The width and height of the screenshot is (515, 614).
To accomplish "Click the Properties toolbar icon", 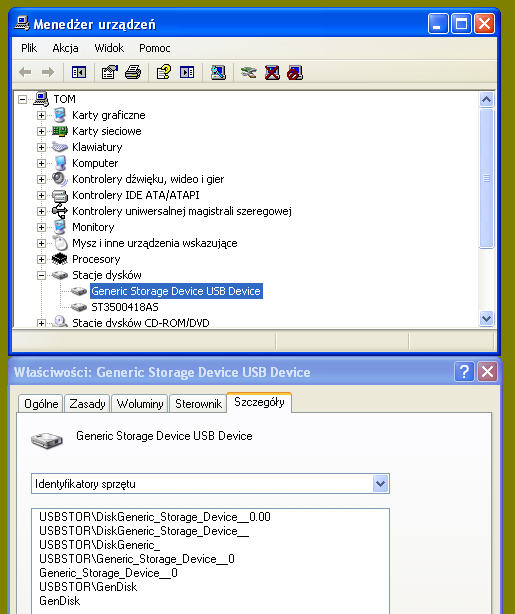I will (110, 72).
